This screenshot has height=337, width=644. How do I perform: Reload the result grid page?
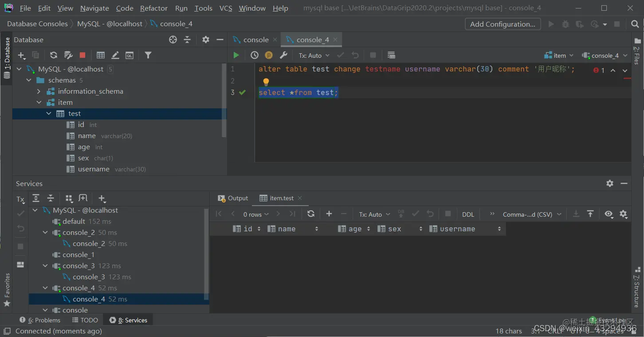(x=311, y=214)
